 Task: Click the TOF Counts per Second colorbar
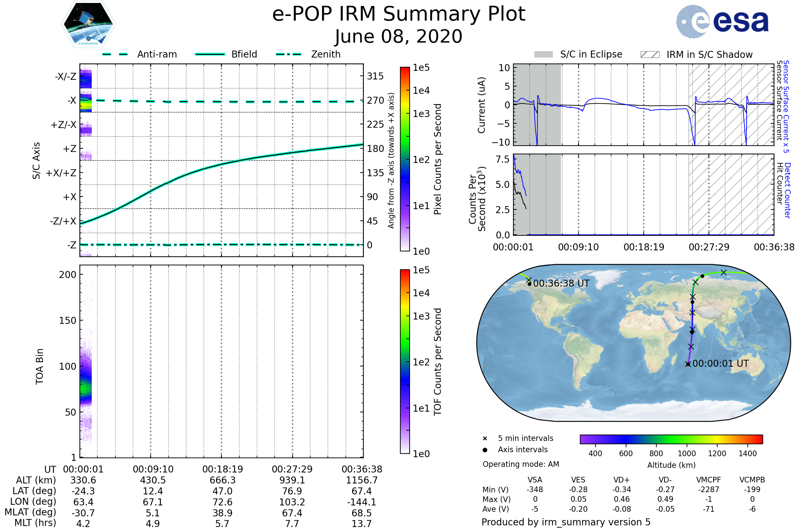[405, 361]
